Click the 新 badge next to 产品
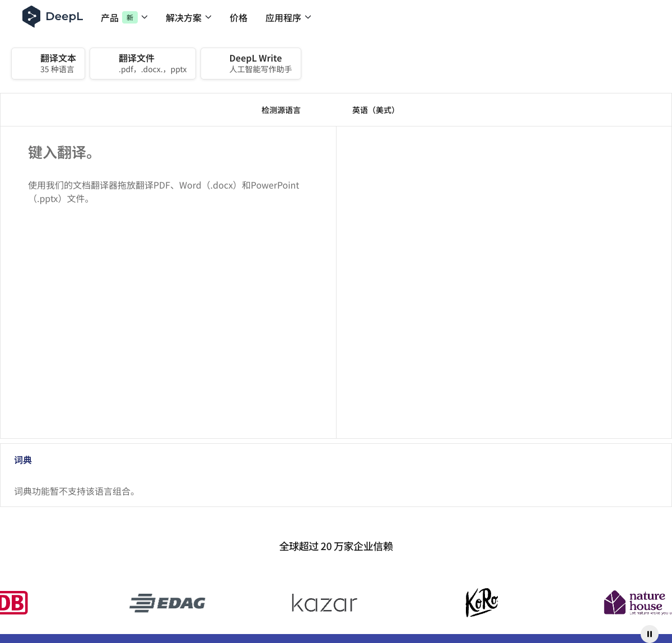 coord(130,17)
